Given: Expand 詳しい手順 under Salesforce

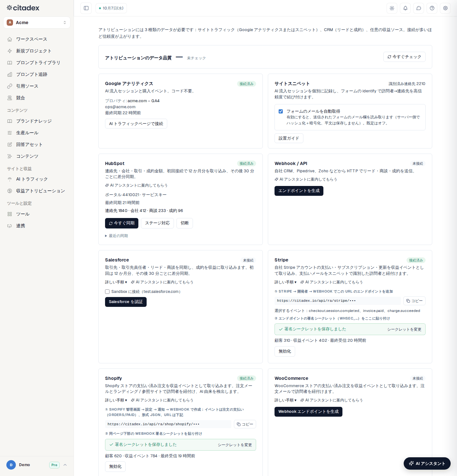Looking at the screenshot, I should pos(116,282).
